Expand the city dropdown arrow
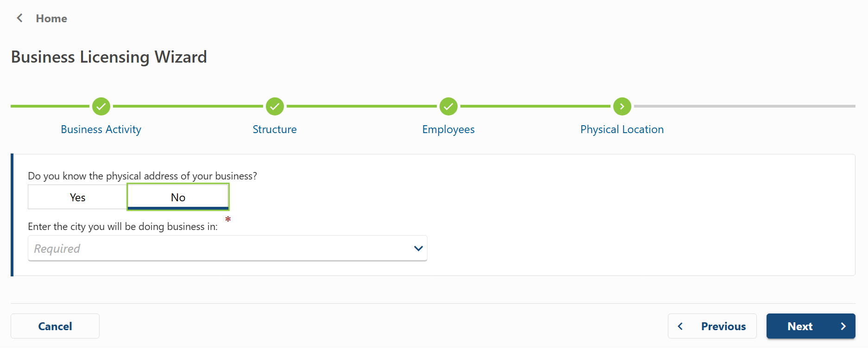The image size is (868, 358). pyautogui.click(x=418, y=249)
